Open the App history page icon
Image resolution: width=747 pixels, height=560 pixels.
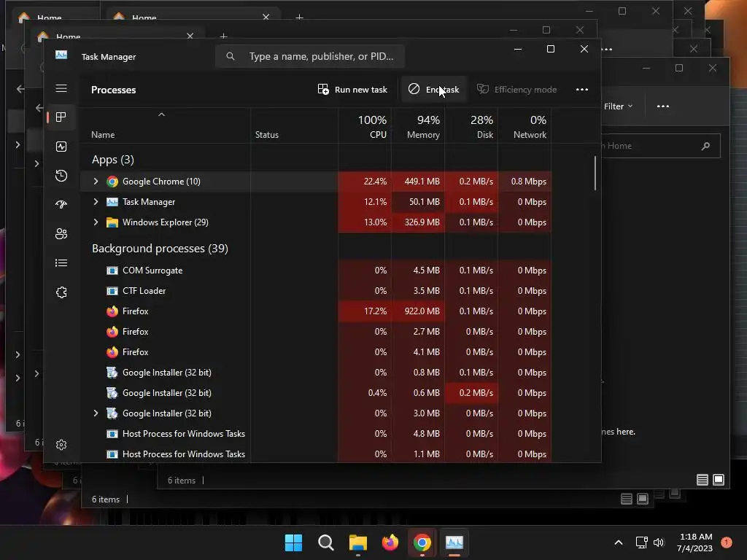click(x=61, y=176)
